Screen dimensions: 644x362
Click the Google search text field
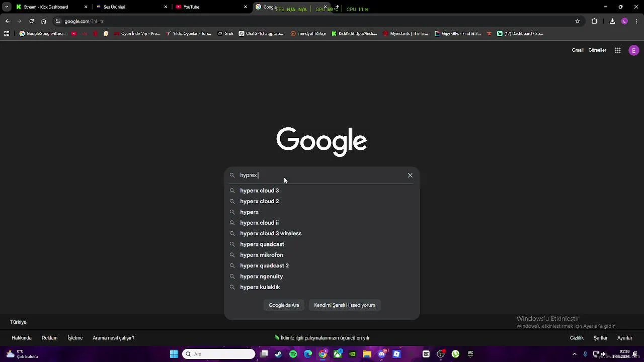pyautogui.click(x=322, y=175)
